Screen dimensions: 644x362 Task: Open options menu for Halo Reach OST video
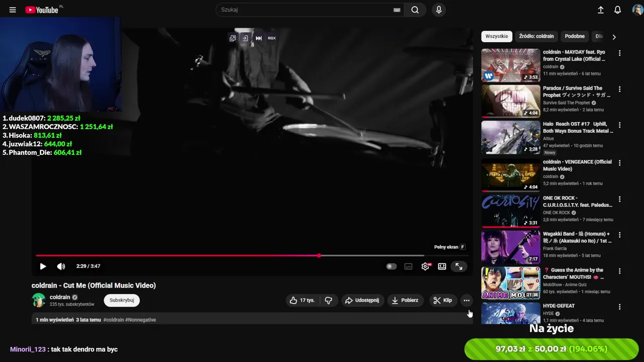[x=619, y=125]
